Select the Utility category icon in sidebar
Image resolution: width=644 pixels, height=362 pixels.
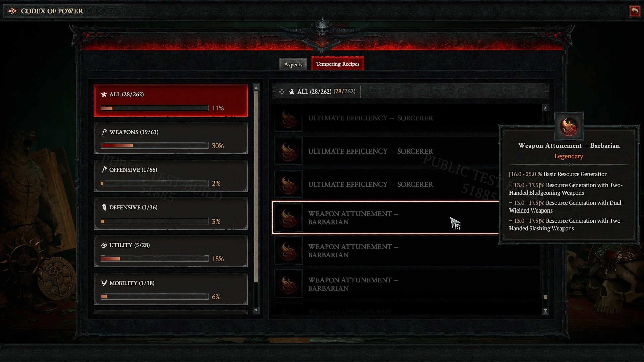click(104, 244)
